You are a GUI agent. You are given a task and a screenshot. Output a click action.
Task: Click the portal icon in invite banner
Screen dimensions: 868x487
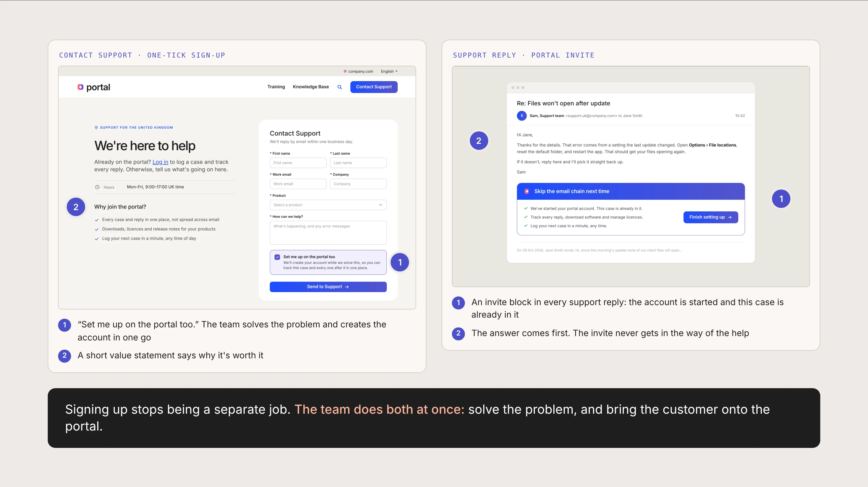click(x=527, y=191)
